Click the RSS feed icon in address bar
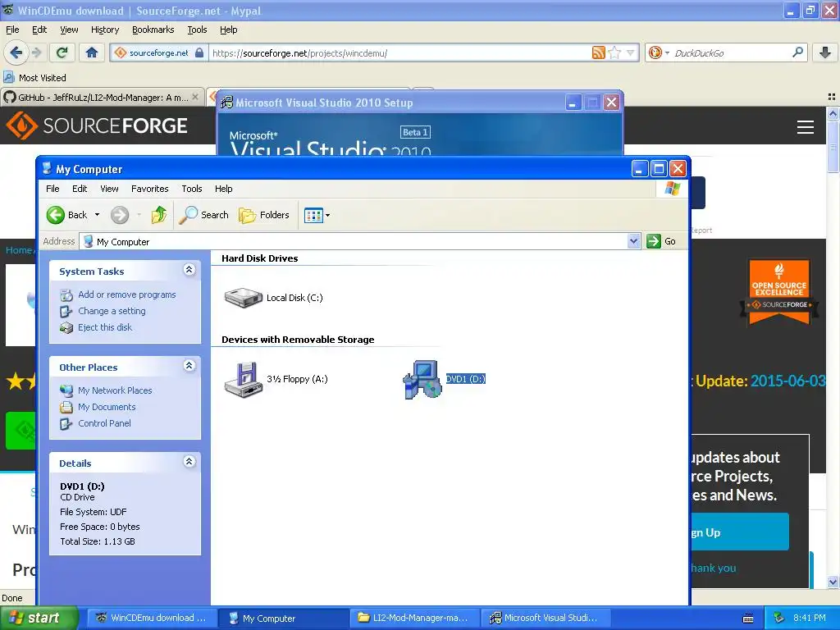The height and width of the screenshot is (630, 840). click(598, 52)
